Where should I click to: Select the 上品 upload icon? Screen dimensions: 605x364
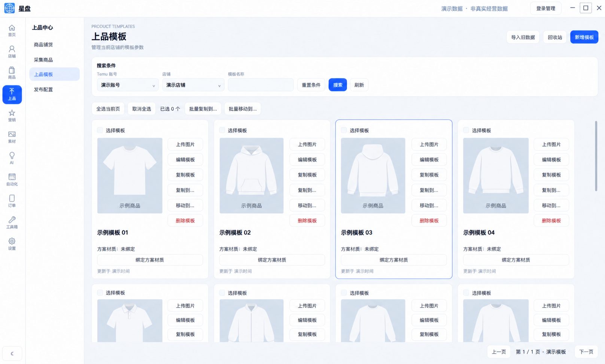[12, 94]
